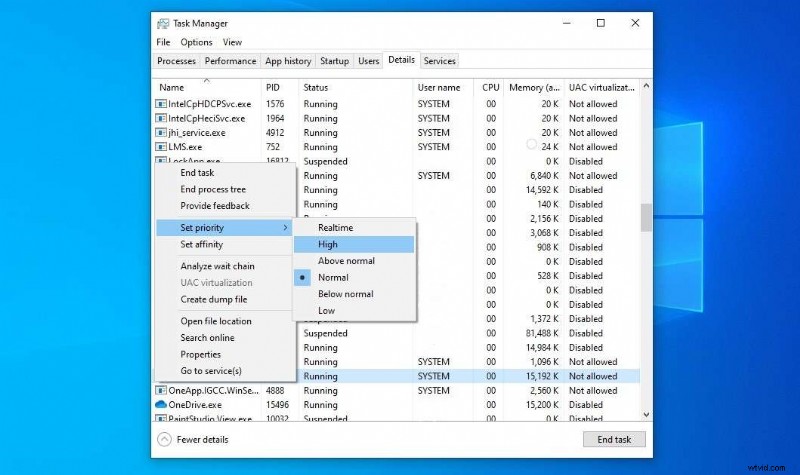This screenshot has height=475, width=800.
Task: Click the IntelCpHeciSvc.exe process icon
Action: coord(161,118)
